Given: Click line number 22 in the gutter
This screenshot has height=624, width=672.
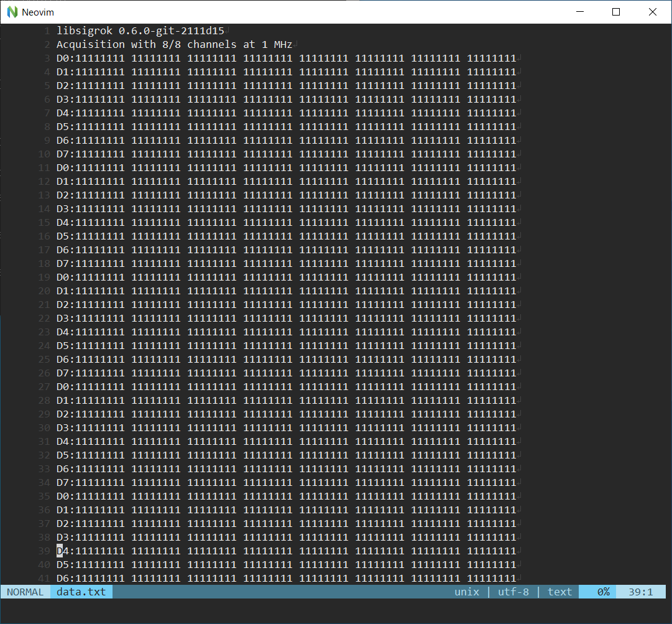Looking at the screenshot, I should (x=44, y=318).
